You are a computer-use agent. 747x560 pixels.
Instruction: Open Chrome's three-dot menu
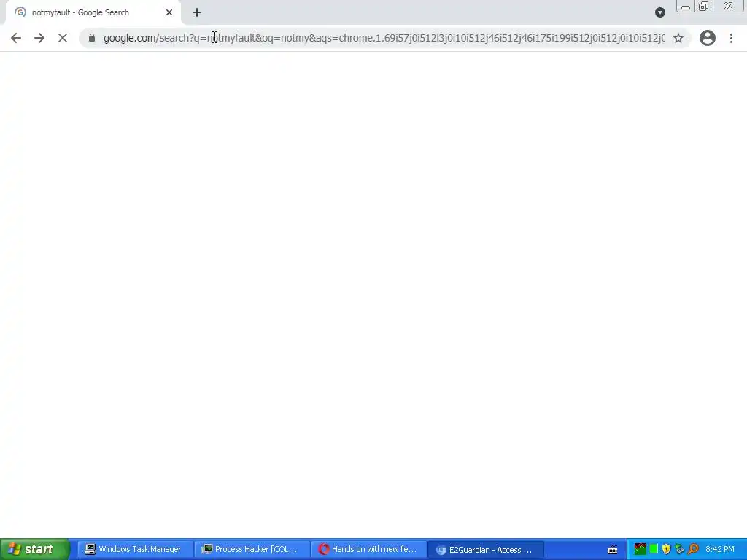(x=731, y=38)
